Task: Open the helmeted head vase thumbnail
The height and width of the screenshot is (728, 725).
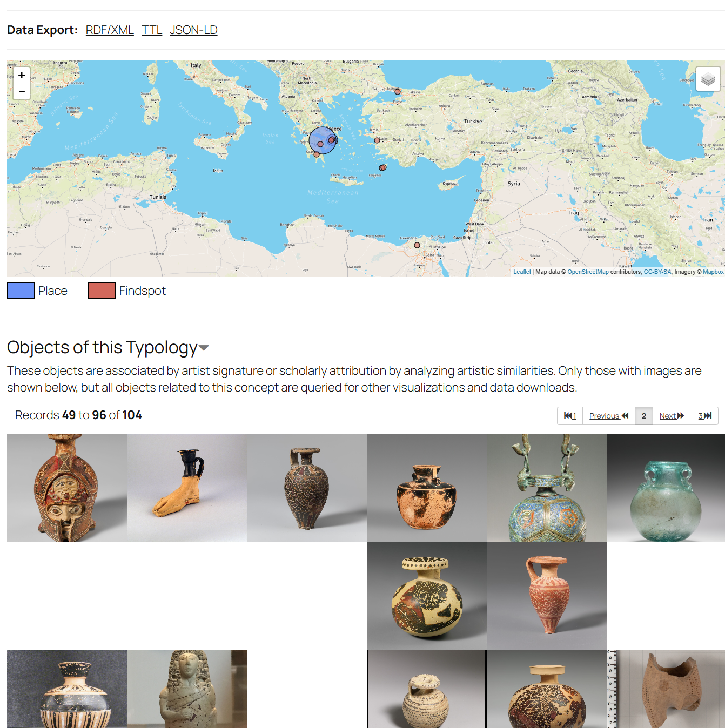Action: [67, 488]
